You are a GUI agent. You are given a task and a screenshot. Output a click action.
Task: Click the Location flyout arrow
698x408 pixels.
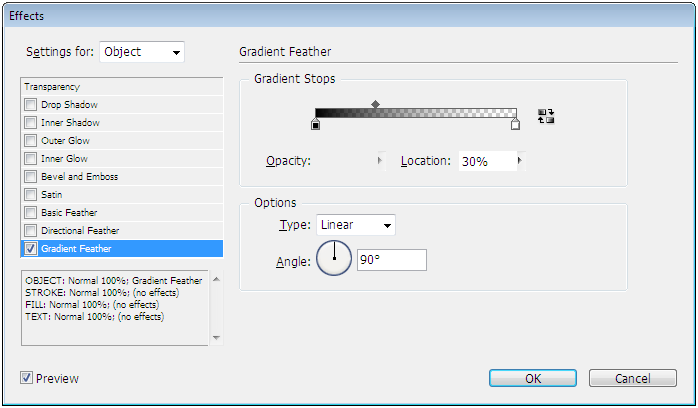(520, 161)
